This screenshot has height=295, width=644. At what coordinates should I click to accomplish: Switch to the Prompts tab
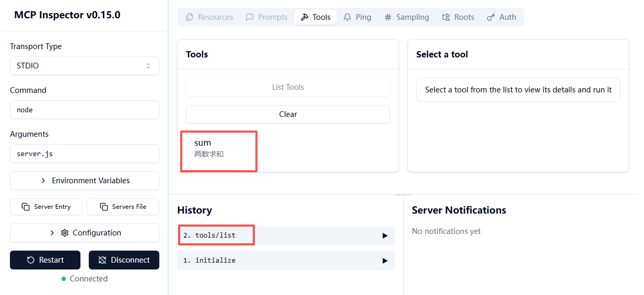[x=266, y=17]
